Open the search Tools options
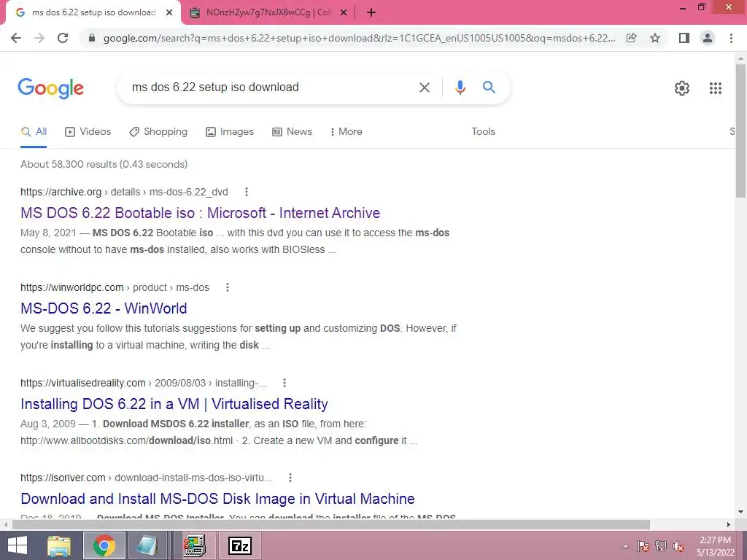The image size is (747, 560). pyautogui.click(x=483, y=132)
